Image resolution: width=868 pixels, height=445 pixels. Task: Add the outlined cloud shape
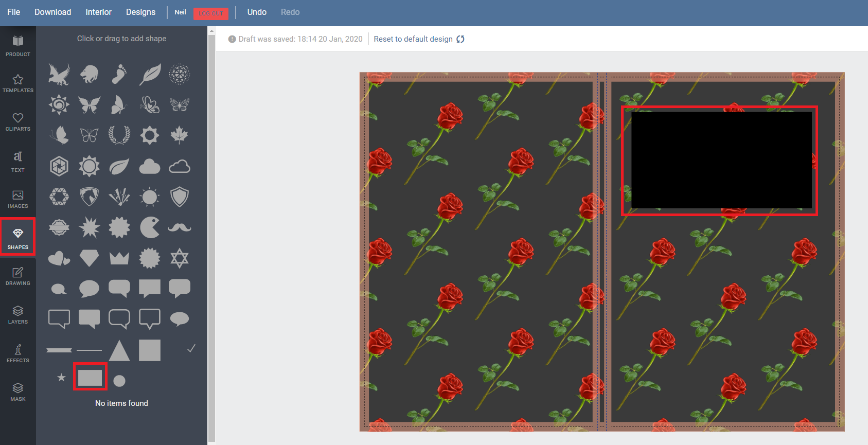[x=180, y=166]
